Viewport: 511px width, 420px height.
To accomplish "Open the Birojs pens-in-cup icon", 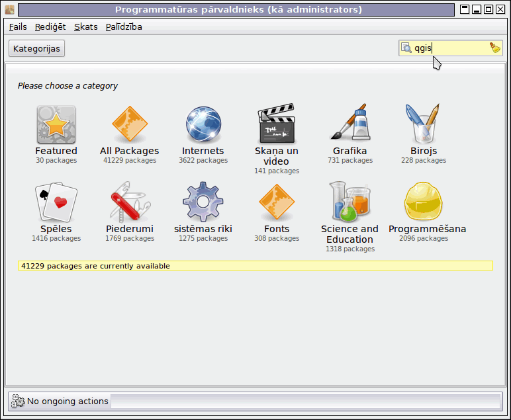I will (423, 124).
